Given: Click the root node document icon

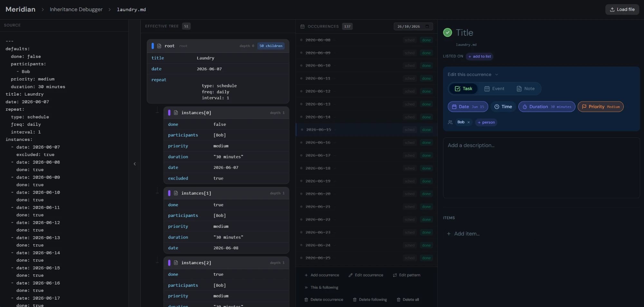Looking at the screenshot, I should click(x=159, y=46).
